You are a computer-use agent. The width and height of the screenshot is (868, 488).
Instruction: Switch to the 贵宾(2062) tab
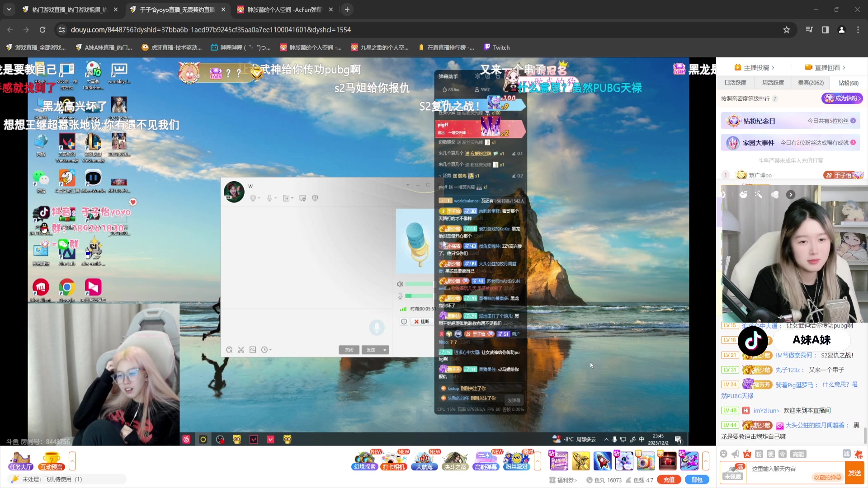coord(811,83)
